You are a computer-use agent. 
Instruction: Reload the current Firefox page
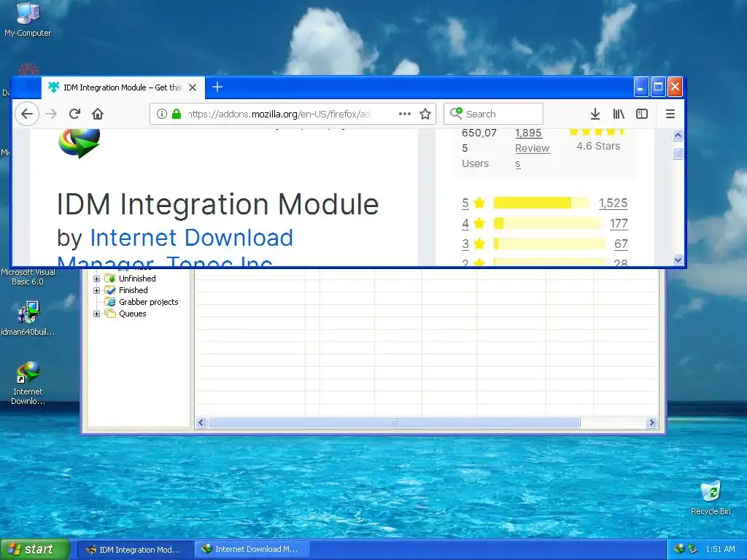coord(74,114)
